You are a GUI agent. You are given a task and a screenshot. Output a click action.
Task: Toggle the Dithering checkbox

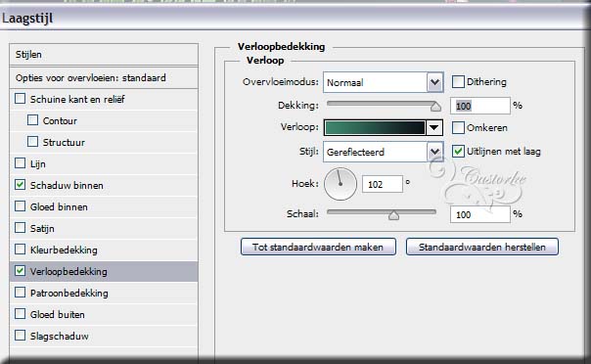pyautogui.click(x=458, y=82)
